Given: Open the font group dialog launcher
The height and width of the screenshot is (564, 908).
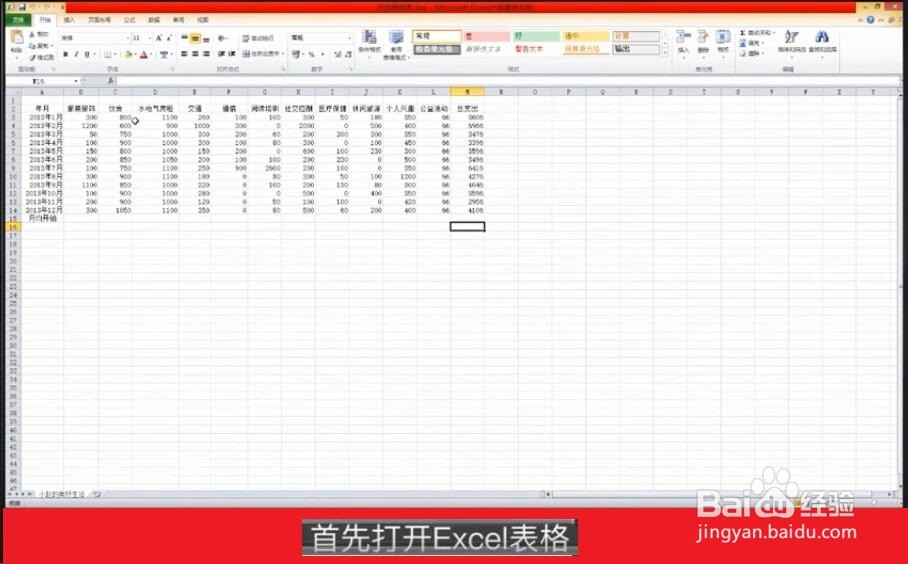Looking at the screenshot, I should [x=173, y=69].
